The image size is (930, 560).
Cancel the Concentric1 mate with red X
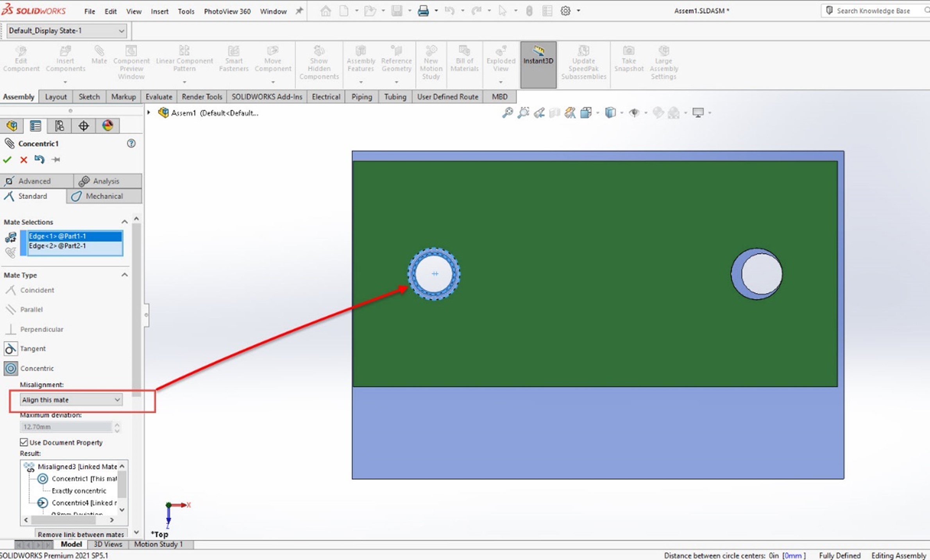pyautogui.click(x=23, y=160)
